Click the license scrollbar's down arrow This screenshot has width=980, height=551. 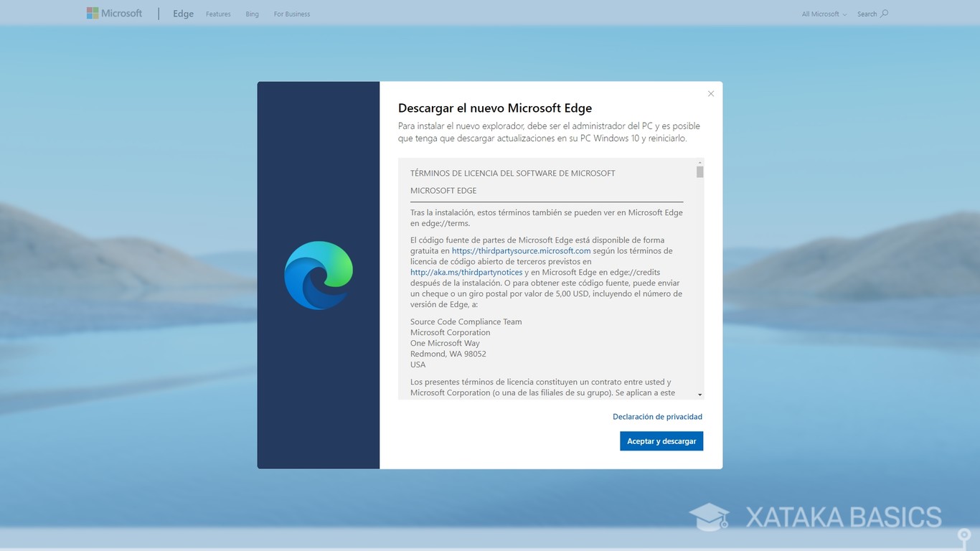pyautogui.click(x=699, y=393)
